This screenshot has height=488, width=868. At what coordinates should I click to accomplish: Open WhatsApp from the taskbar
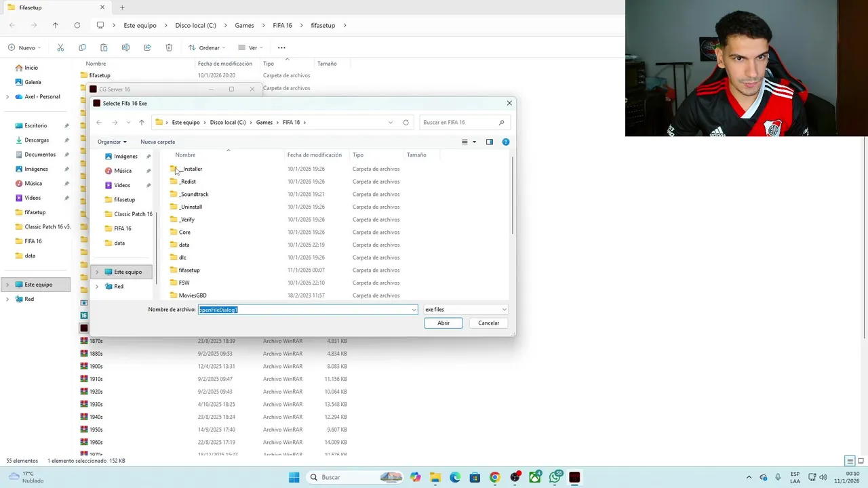555,477
